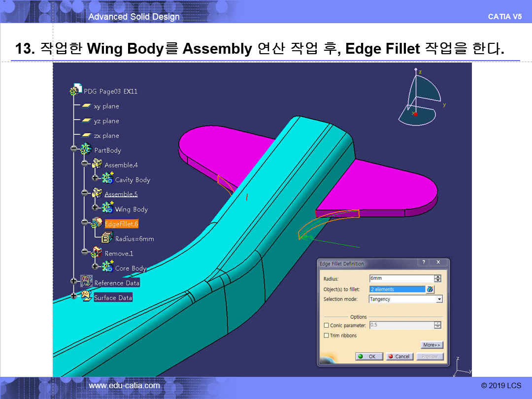
Task: Select the Remove.1 feature icon
Action: click(x=97, y=253)
